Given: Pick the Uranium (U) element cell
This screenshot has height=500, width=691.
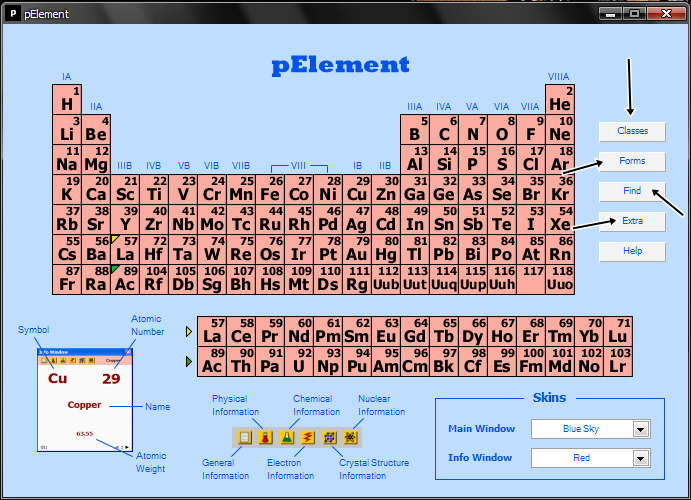Looking at the screenshot, I should [299, 361].
